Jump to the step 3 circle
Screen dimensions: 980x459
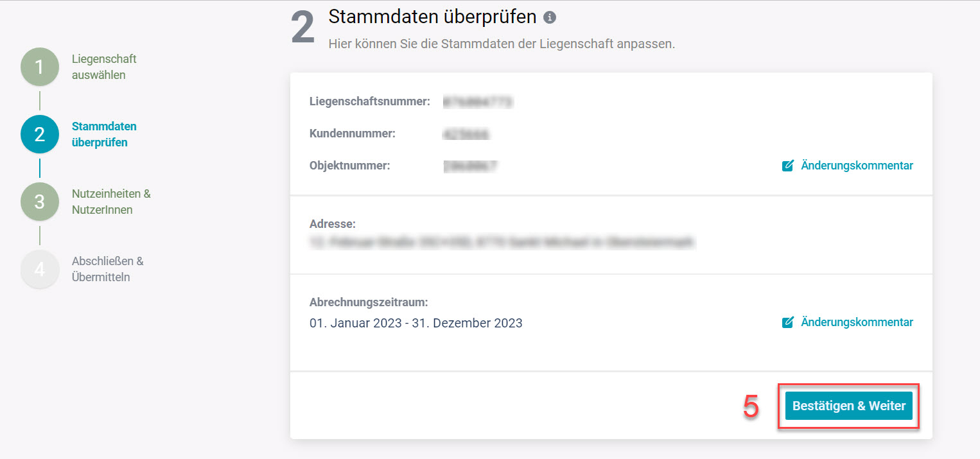click(40, 202)
